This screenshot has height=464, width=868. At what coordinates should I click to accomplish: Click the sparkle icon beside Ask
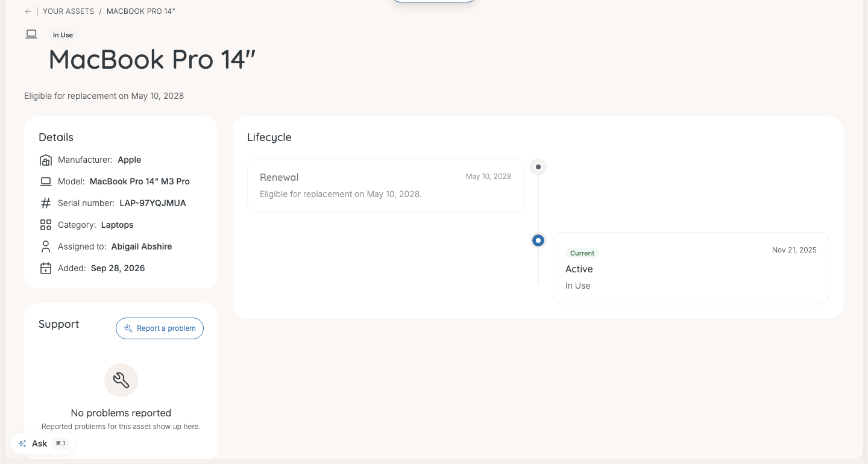(x=22, y=444)
